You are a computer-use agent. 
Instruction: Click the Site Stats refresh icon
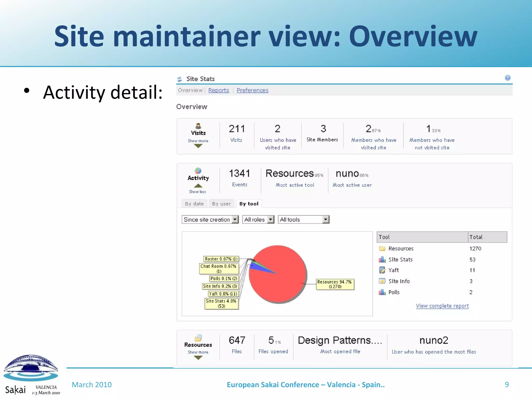click(x=179, y=79)
